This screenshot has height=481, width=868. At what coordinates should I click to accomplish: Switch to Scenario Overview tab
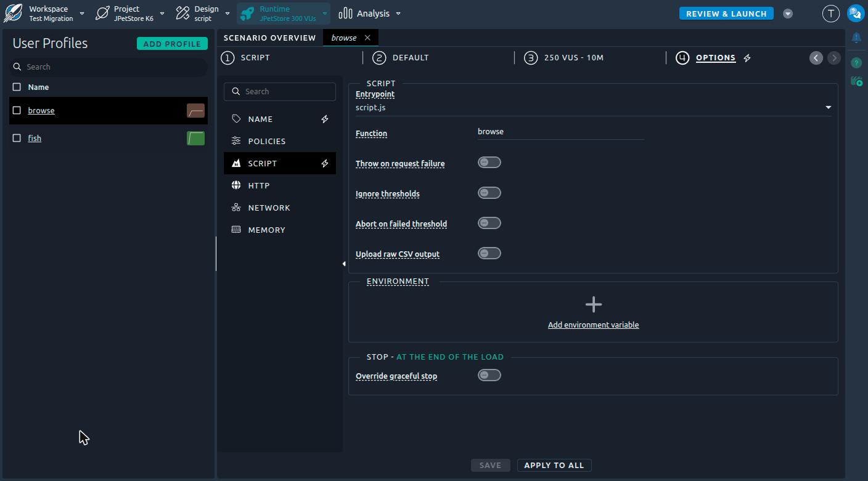click(269, 38)
